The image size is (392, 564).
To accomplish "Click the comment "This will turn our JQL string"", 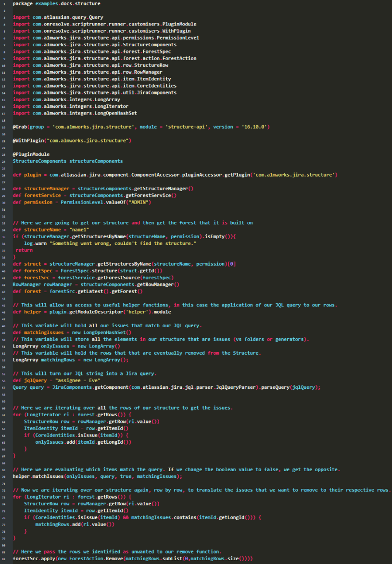I will pyautogui.click(x=85, y=373).
